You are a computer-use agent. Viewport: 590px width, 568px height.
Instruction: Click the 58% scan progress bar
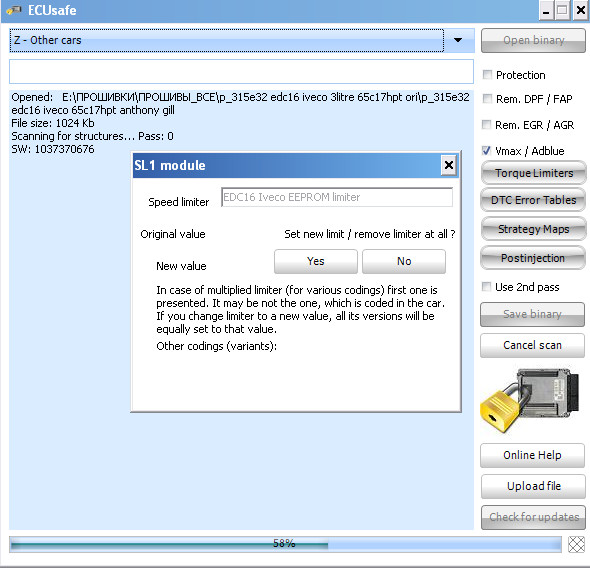click(286, 544)
